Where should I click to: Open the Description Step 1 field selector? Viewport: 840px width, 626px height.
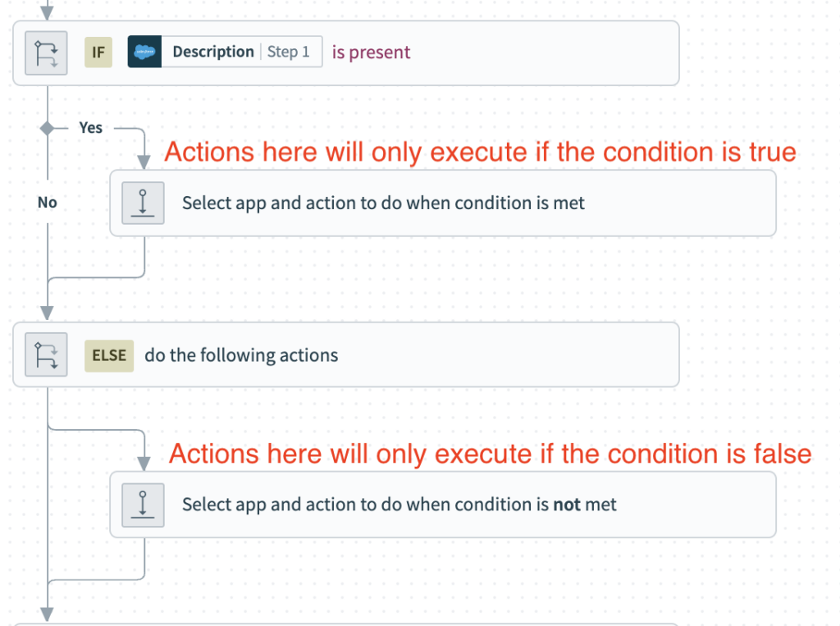pyautogui.click(x=224, y=51)
